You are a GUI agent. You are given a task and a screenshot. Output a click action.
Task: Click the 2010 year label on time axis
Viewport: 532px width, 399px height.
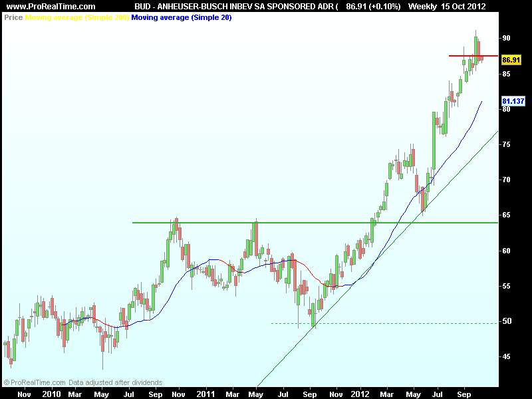(x=52, y=394)
